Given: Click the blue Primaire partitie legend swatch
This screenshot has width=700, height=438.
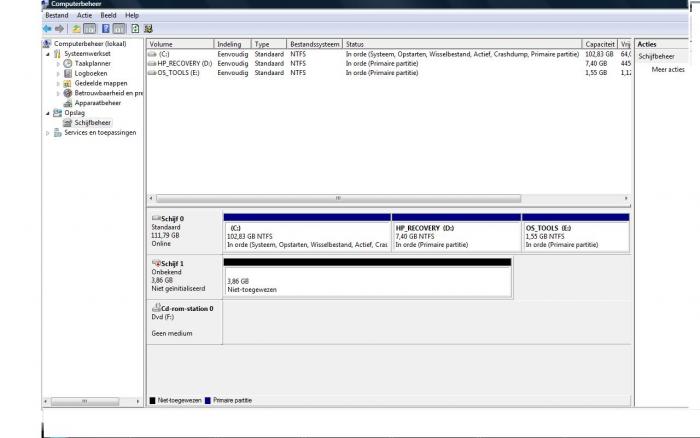Looking at the screenshot, I should (x=208, y=400).
